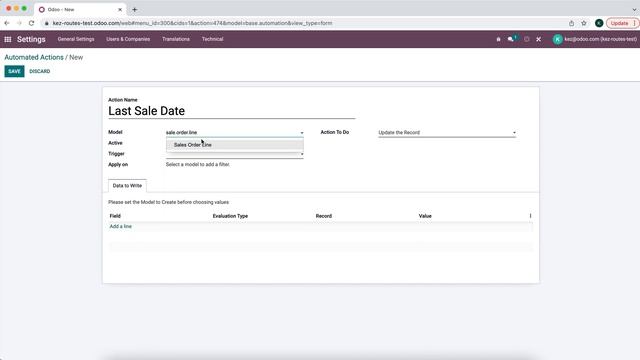The width and height of the screenshot is (640, 360).
Task: Click the 'Select a model to add a filter' text
Action: point(198,164)
